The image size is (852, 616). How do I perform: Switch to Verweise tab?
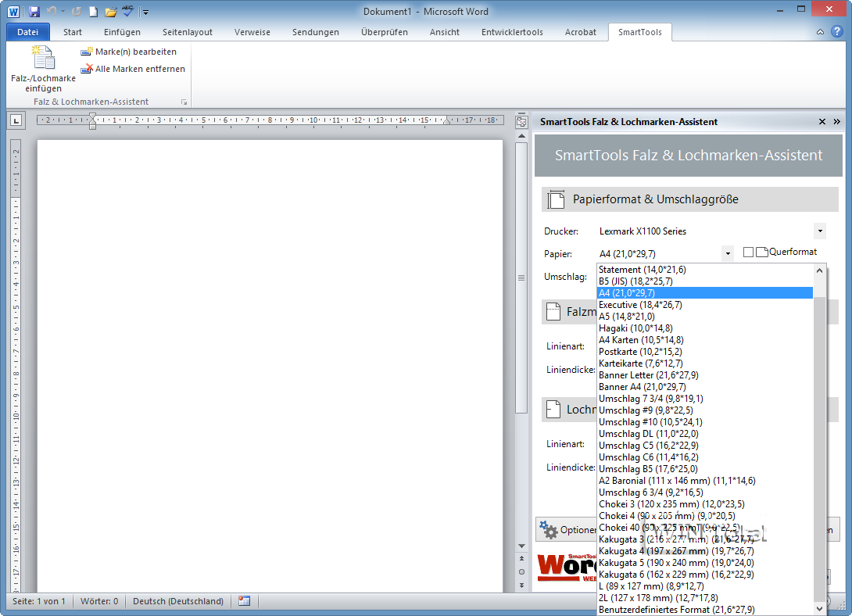click(x=252, y=32)
